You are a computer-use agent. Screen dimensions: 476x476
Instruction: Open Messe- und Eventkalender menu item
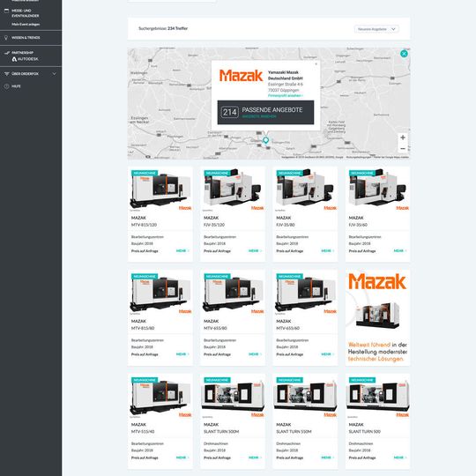pyautogui.click(x=26, y=13)
